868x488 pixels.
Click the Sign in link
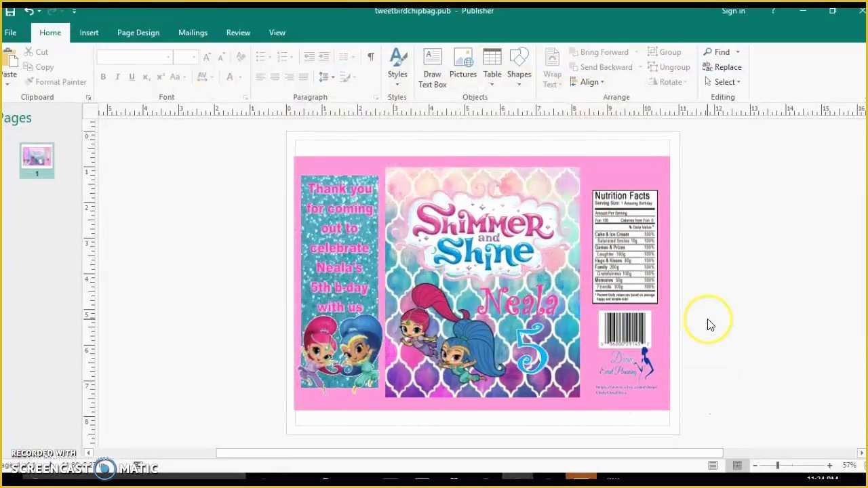pyautogui.click(x=733, y=11)
